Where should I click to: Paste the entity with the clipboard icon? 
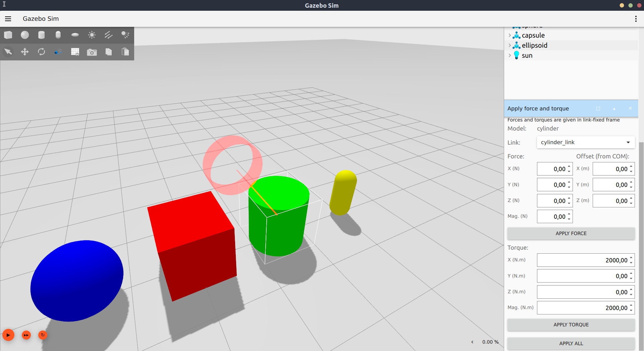click(125, 52)
